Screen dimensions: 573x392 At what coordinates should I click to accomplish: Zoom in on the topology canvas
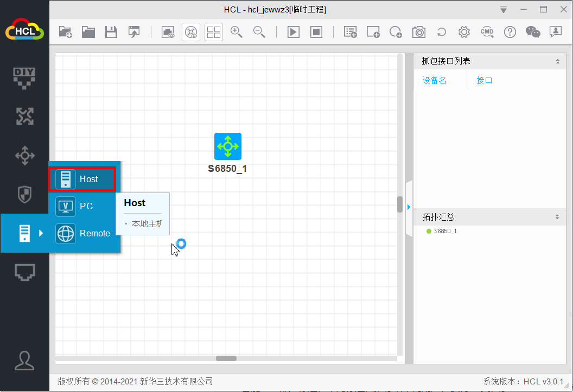coord(237,32)
